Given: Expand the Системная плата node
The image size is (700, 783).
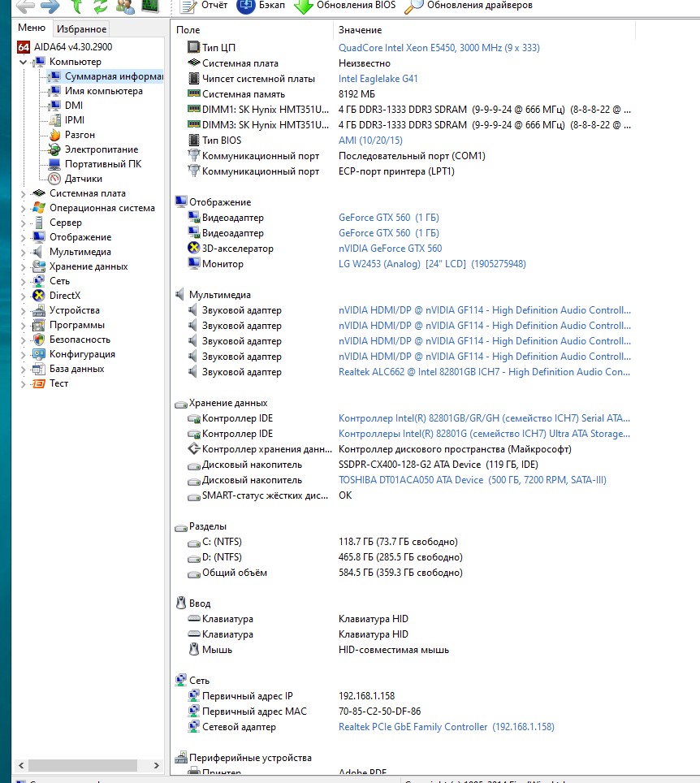Looking at the screenshot, I should pyautogui.click(x=23, y=193).
